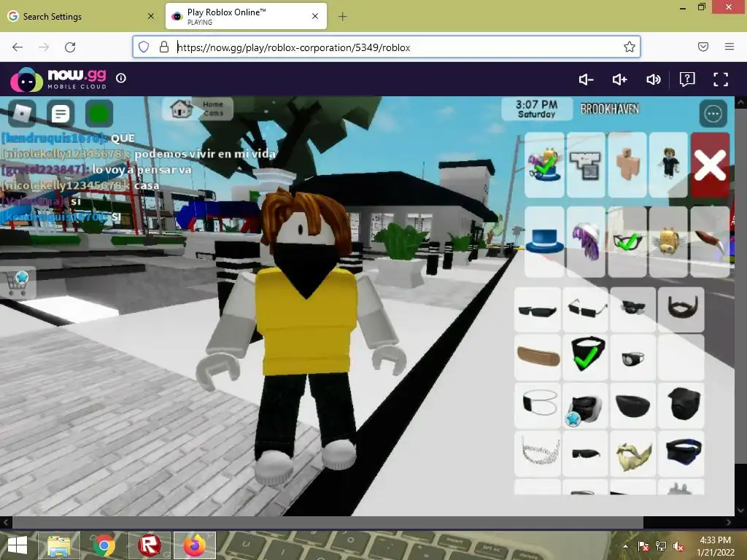
Task: Switch to the Search Settings tab
Action: (x=81, y=17)
